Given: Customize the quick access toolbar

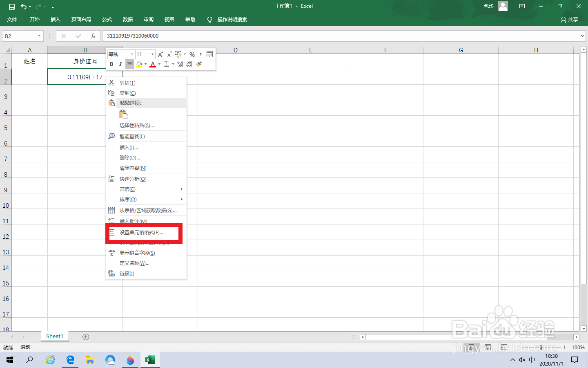Looking at the screenshot, I should (x=53, y=7).
